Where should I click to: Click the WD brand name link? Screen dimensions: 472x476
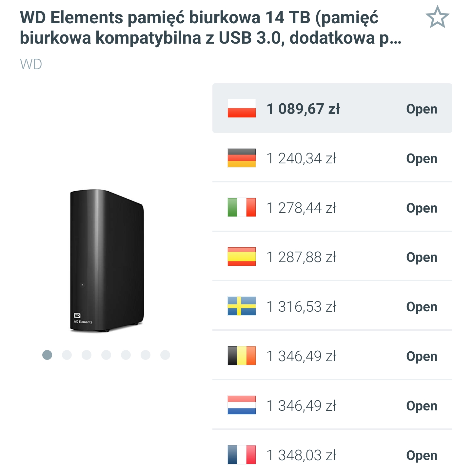click(x=31, y=64)
